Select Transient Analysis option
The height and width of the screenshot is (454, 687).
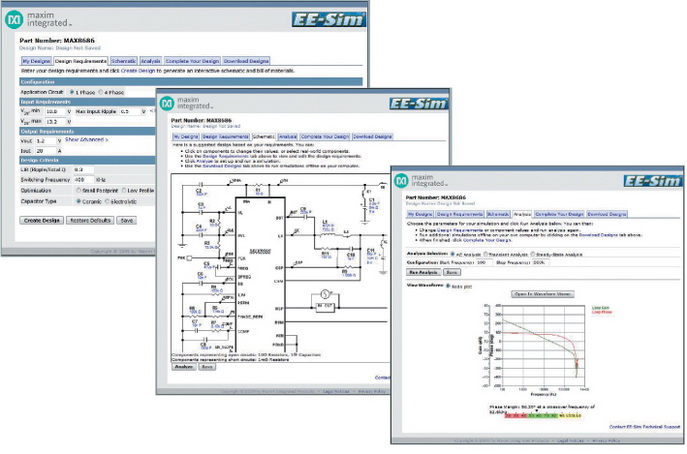tap(485, 254)
